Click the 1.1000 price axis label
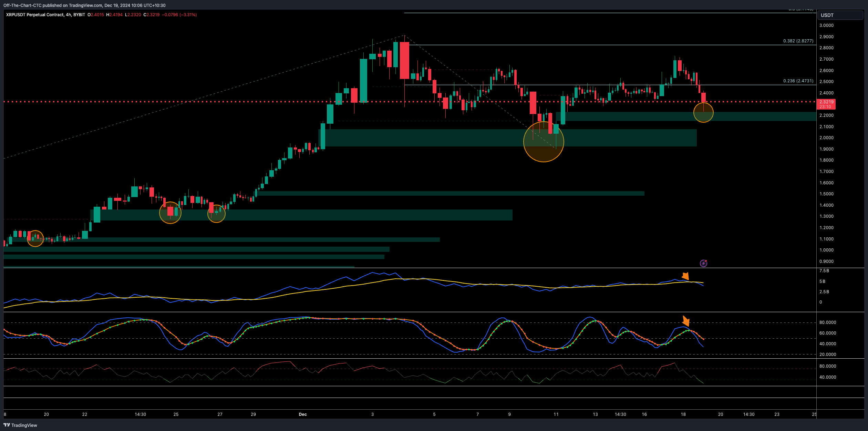 pos(826,239)
